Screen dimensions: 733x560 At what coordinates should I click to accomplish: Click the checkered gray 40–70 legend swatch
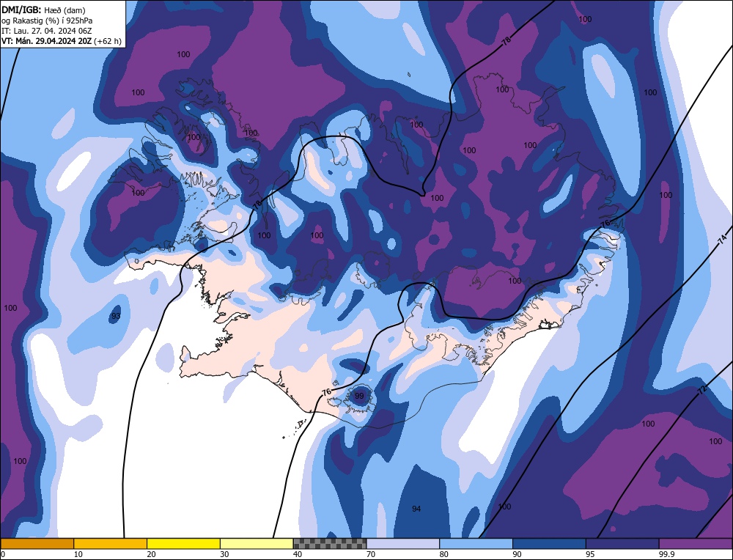pyautogui.click(x=330, y=543)
